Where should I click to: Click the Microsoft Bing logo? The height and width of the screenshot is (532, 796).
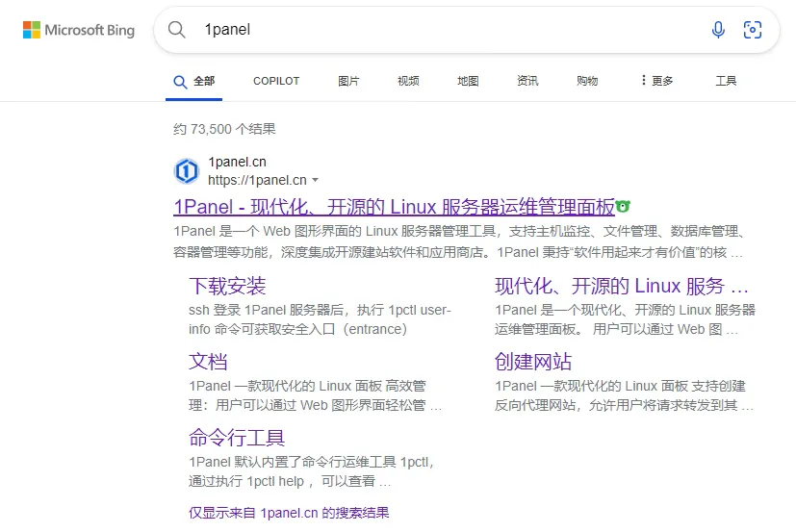(x=79, y=30)
